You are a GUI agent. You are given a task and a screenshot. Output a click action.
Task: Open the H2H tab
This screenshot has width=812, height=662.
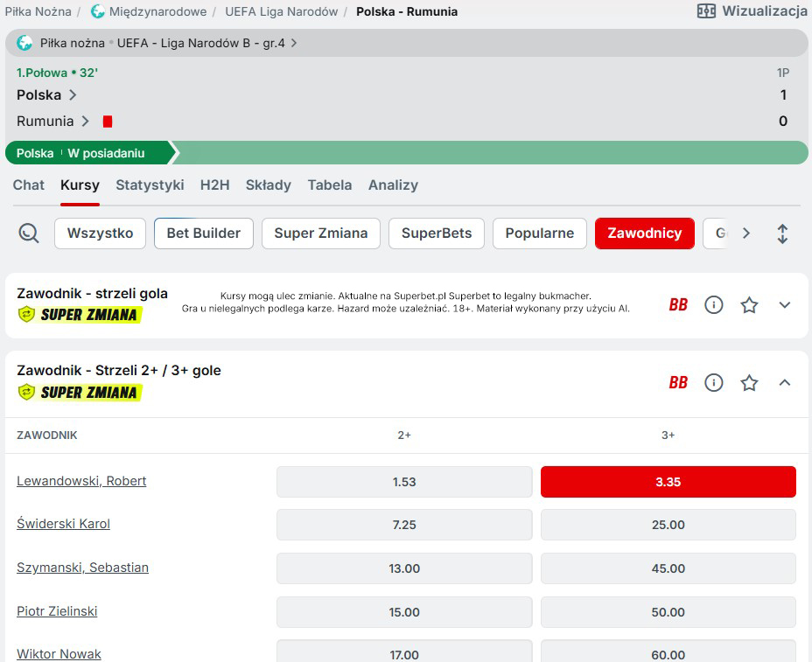(x=215, y=185)
